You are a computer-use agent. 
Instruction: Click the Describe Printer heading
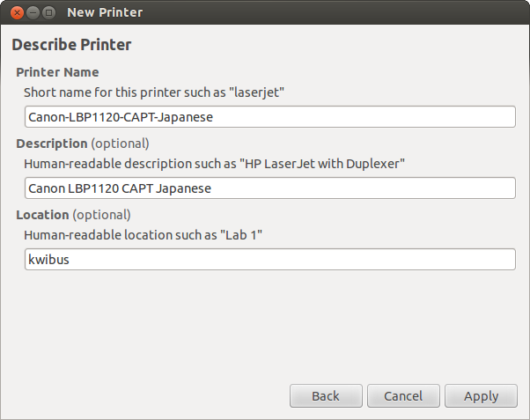pos(71,45)
